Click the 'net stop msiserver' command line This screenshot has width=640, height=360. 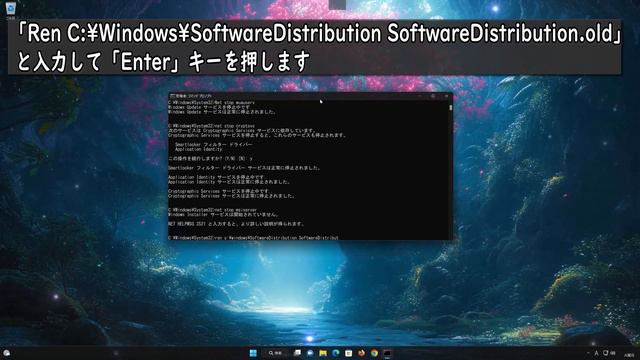(x=213, y=210)
